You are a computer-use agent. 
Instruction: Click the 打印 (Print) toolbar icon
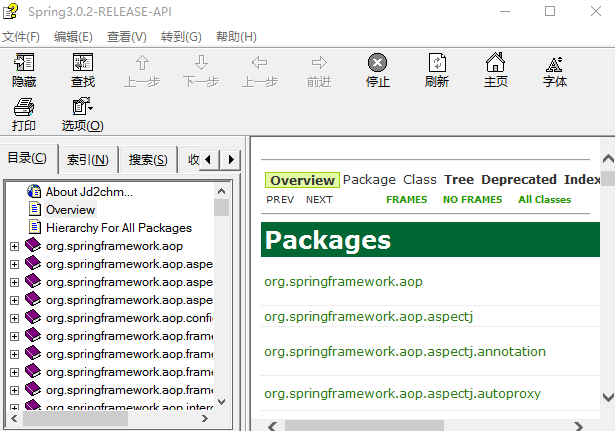point(24,114)
